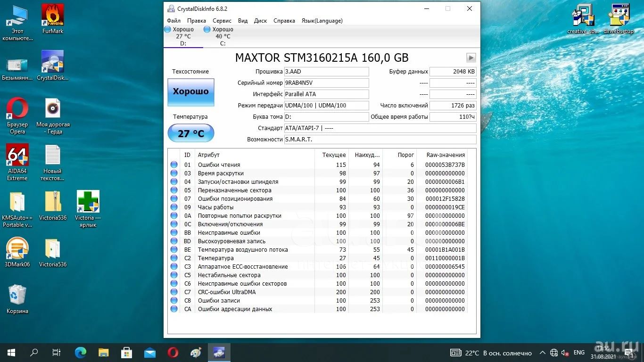Click the S.M.A.R.T. features field

380,140
